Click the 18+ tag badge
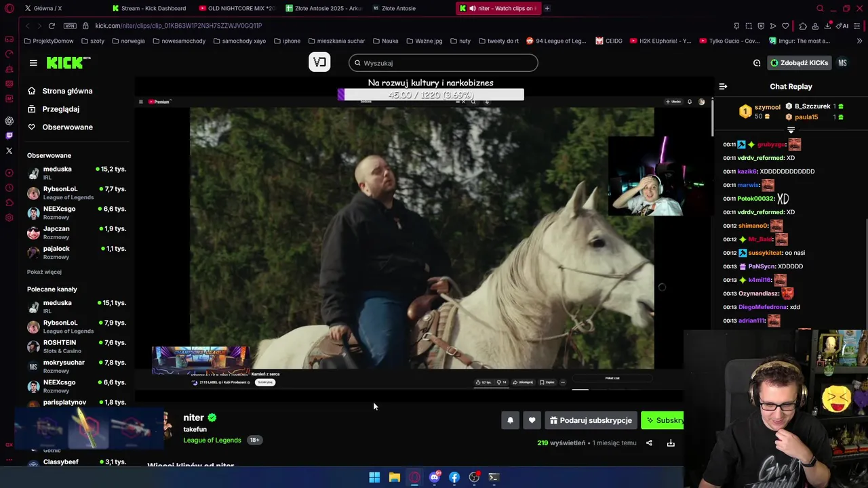Viewport: 868px width, 488px height. [x=254, y=440]
